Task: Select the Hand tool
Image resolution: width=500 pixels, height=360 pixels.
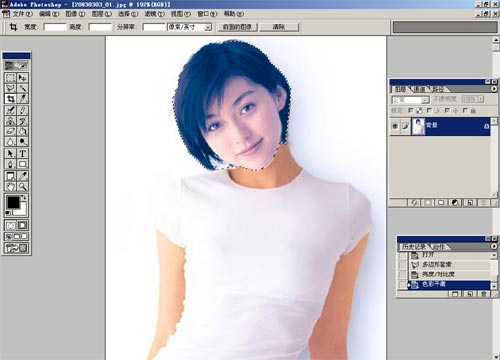Action: (11, 186)
